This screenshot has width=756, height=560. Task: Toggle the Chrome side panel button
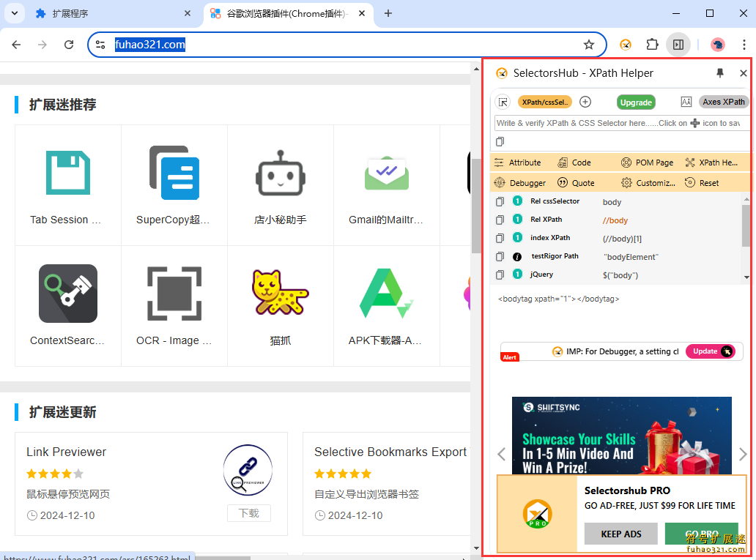[x=678, y=45]
